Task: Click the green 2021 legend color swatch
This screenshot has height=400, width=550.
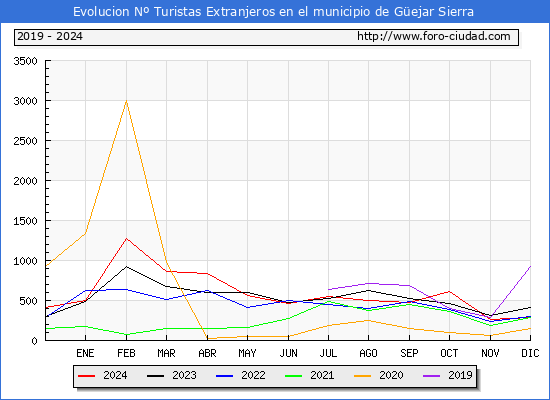Action: tap(294, 376)
